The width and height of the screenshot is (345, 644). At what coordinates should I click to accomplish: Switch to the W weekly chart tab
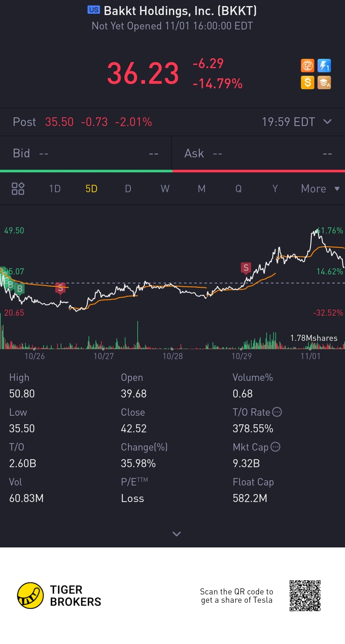point(165,189)
